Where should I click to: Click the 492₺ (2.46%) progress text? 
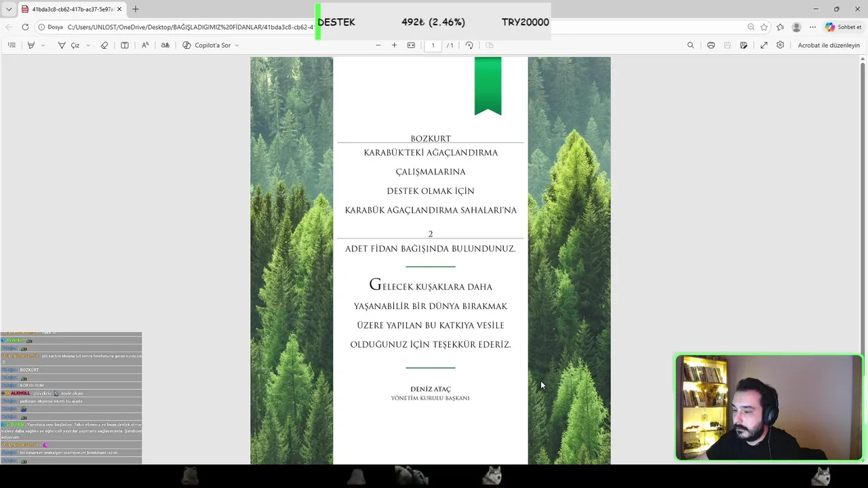coord(433,22)
